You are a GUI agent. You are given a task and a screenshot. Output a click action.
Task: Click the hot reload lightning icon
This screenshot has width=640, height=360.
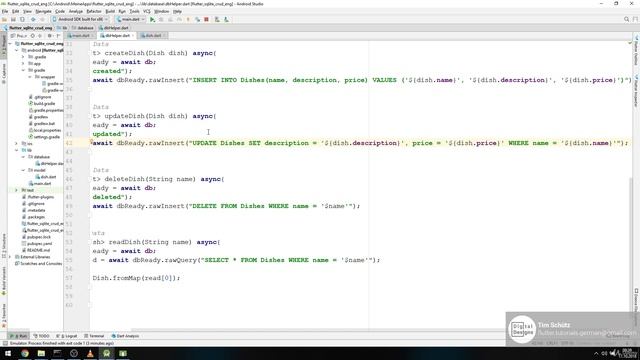point(188,19)
